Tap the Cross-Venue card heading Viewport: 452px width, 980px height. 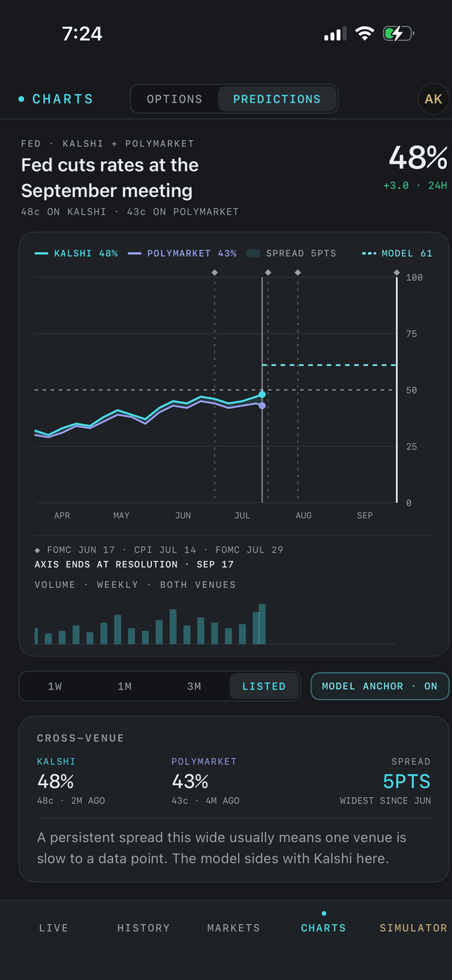[81, 738]
